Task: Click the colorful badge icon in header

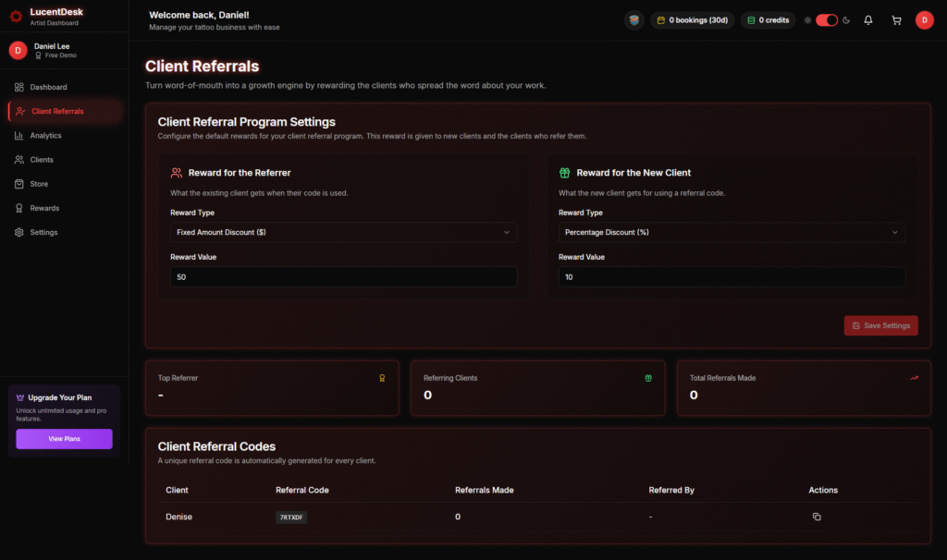Action: pos(633,20)
